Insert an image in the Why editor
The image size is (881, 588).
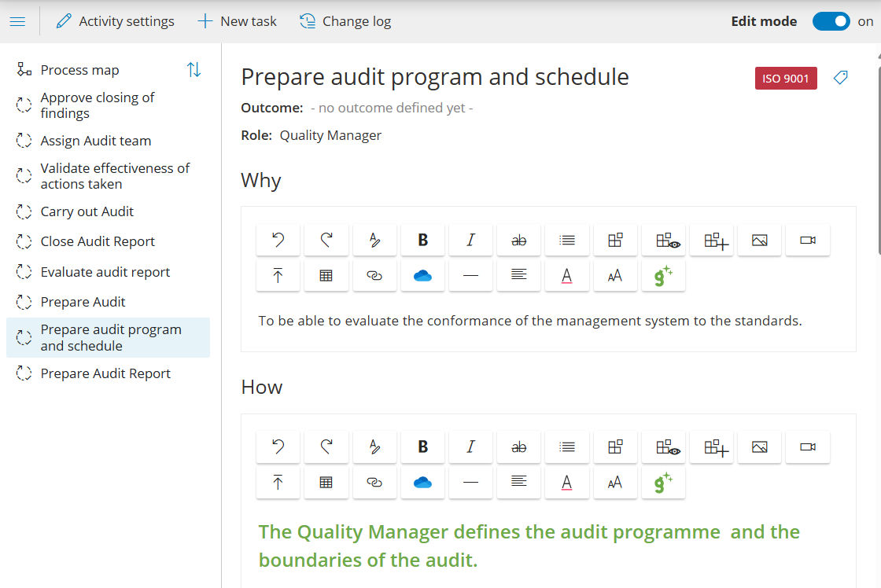(759, 241)
